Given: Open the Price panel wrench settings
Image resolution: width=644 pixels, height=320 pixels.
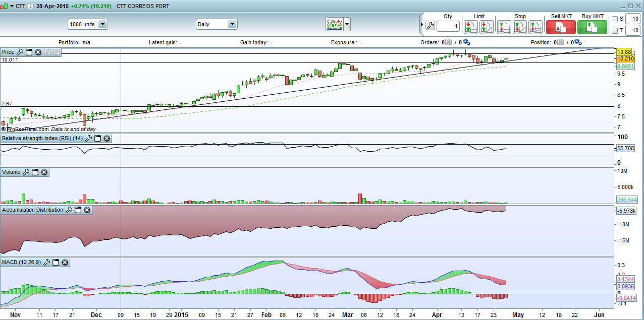Looking at the screenshot, I should [x=20, y=52].
